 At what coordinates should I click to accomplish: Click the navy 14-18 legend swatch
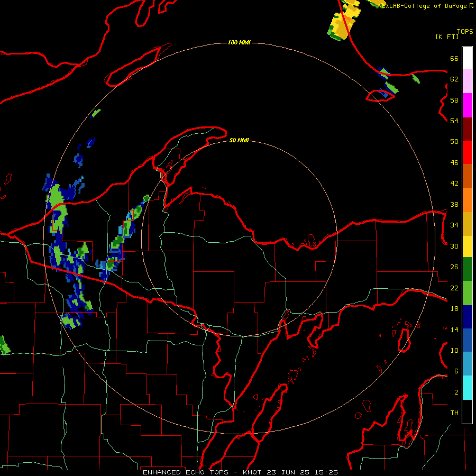[x=467, y=317]
